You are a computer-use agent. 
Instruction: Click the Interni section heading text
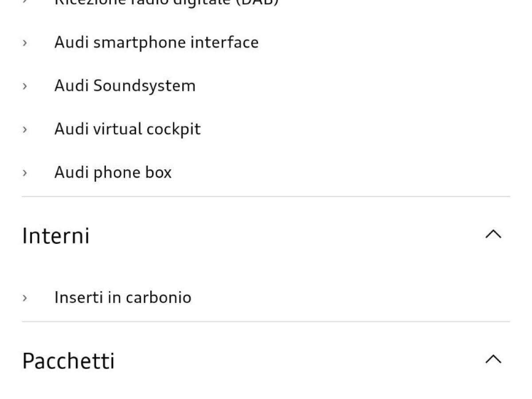coord(56,235)
